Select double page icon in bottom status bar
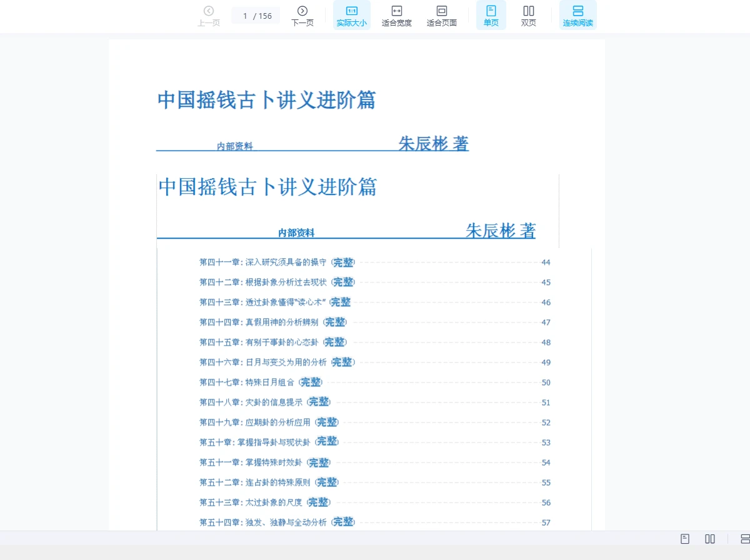The width and height of the screenshot is (750, 560). pos(710,539)
